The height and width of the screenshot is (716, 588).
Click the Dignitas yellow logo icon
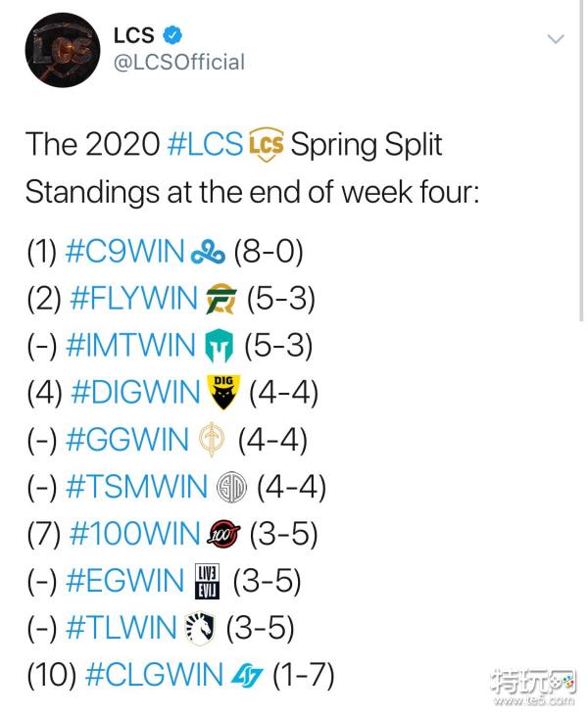click(225, 393)
